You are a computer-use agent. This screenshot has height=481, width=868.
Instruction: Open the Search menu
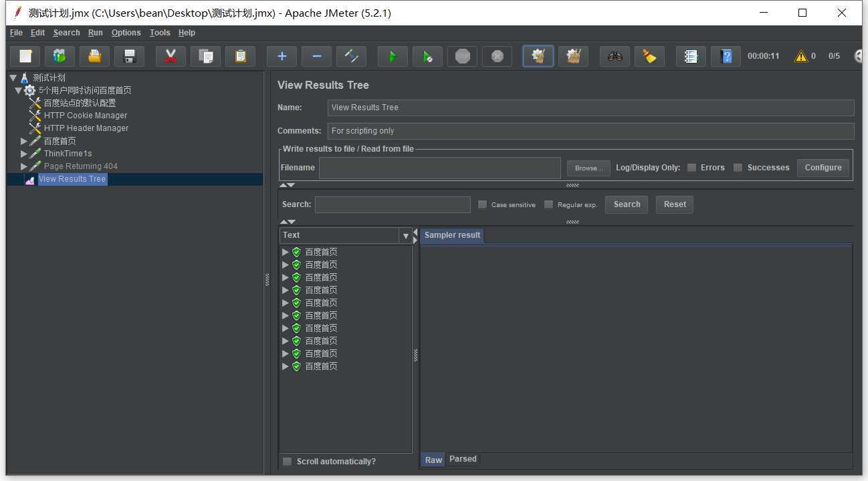tap(66, 33)
